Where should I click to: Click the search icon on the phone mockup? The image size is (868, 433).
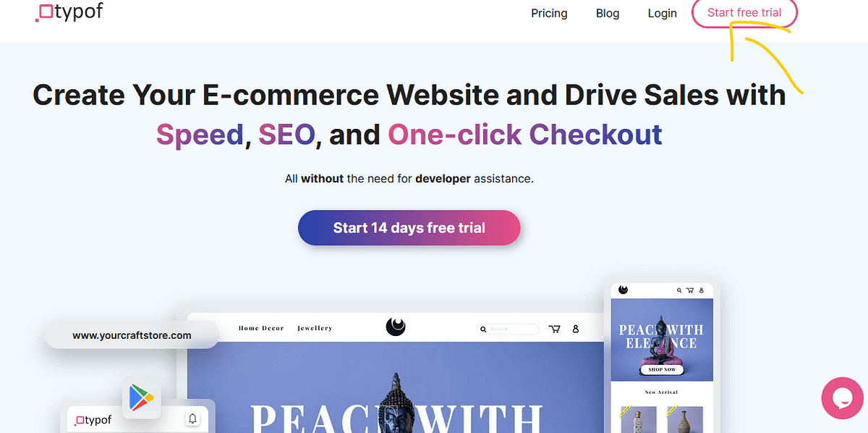tap(679, 290)
